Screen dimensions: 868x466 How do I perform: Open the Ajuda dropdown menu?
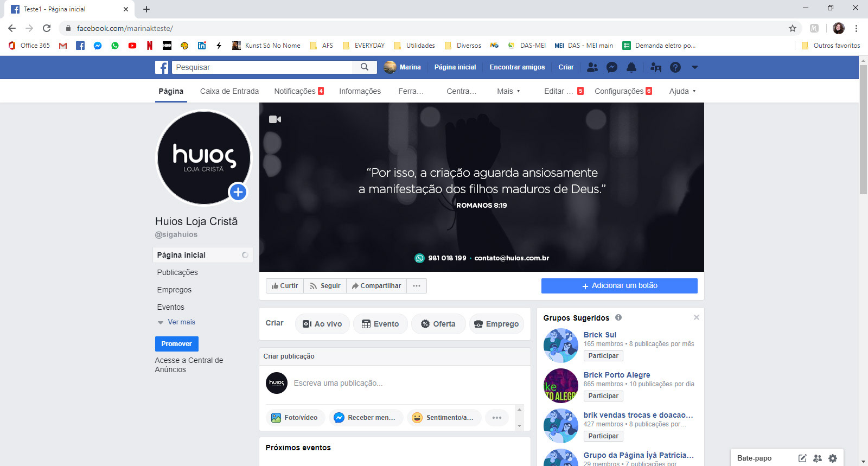[682, 91]
